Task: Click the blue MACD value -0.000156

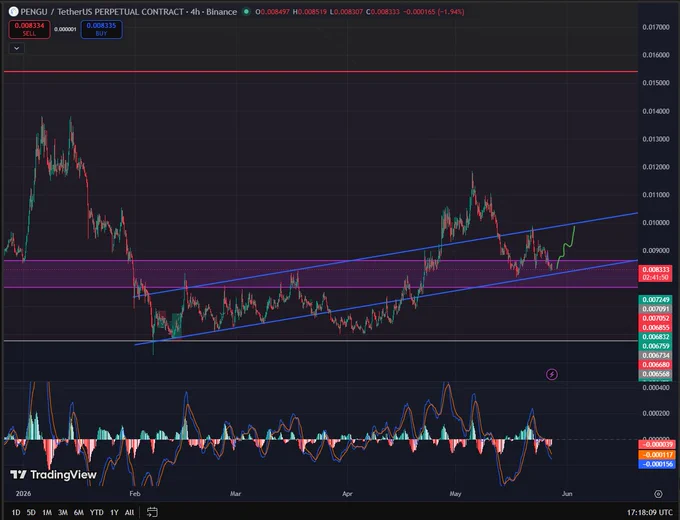Action: 657,464
